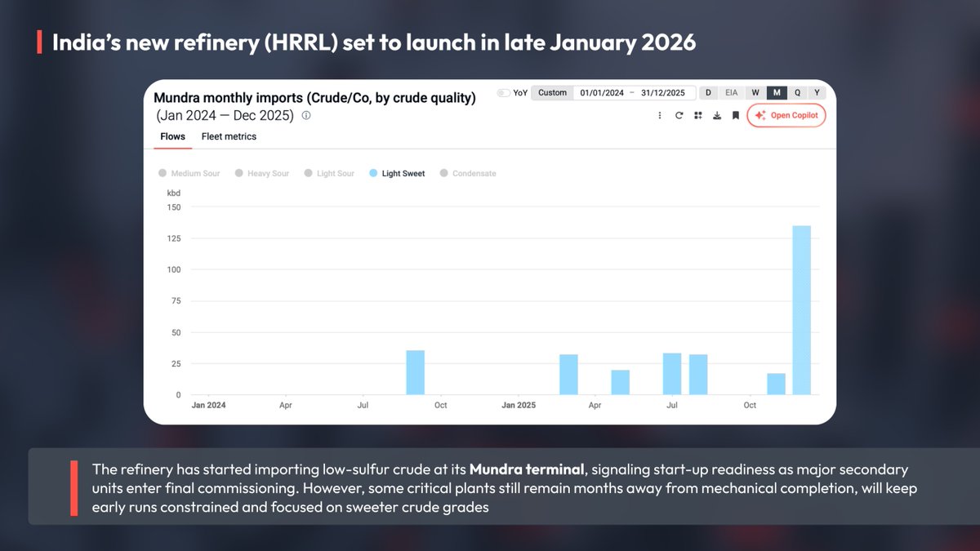
Task: Select the Q quarterly granularity
Action: click(x=797, y=93)
